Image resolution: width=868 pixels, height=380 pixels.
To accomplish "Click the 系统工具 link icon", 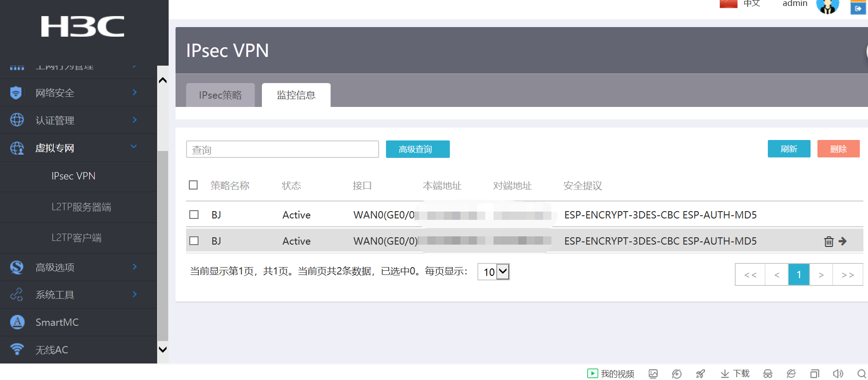I will 17,295.
